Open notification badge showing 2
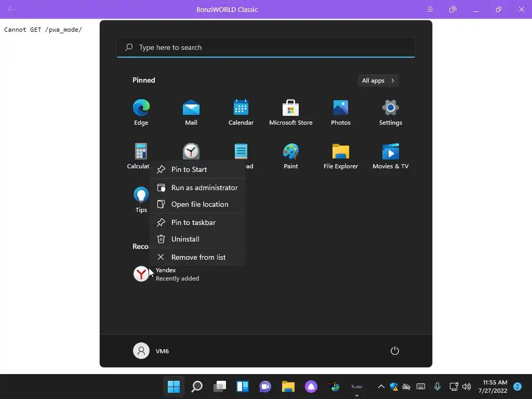The height and width of the screenshot is (399, 532). [x=517, y=387]
